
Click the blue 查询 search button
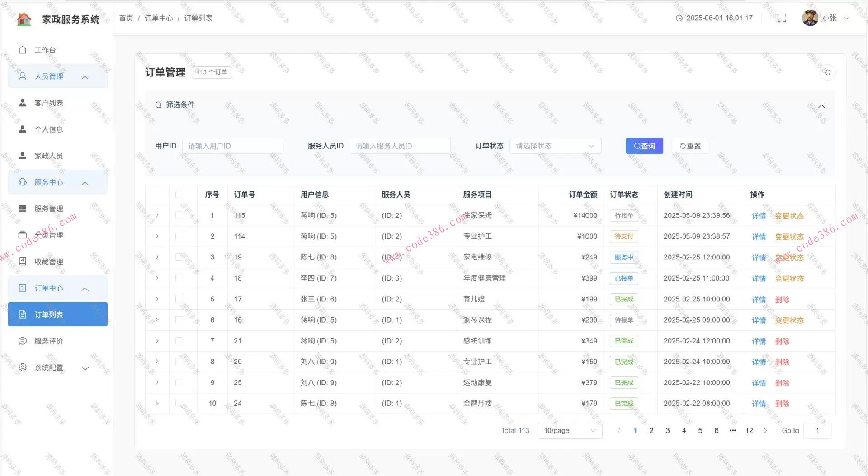coord(644,146)
